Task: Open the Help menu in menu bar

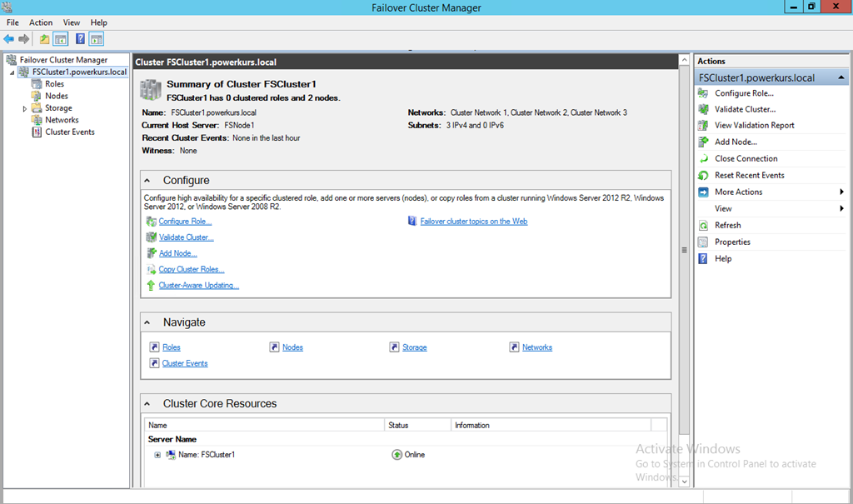Action: tap(98, 22)
